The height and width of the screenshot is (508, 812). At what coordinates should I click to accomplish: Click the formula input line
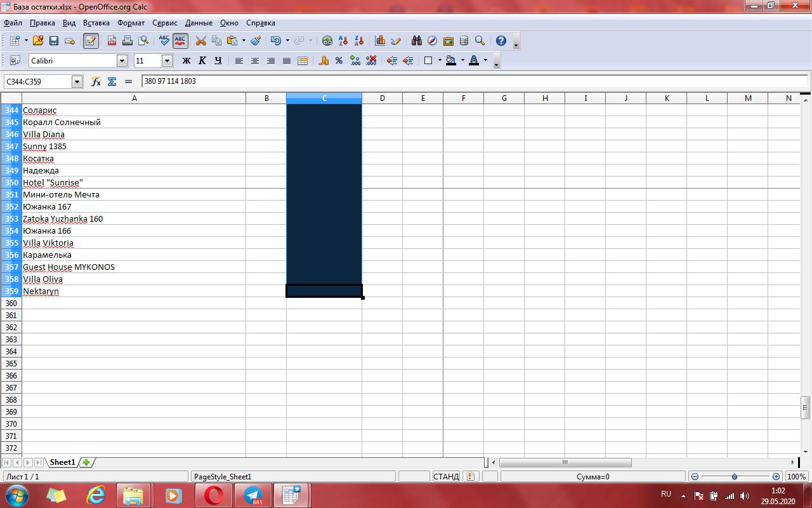coord(475,81)
